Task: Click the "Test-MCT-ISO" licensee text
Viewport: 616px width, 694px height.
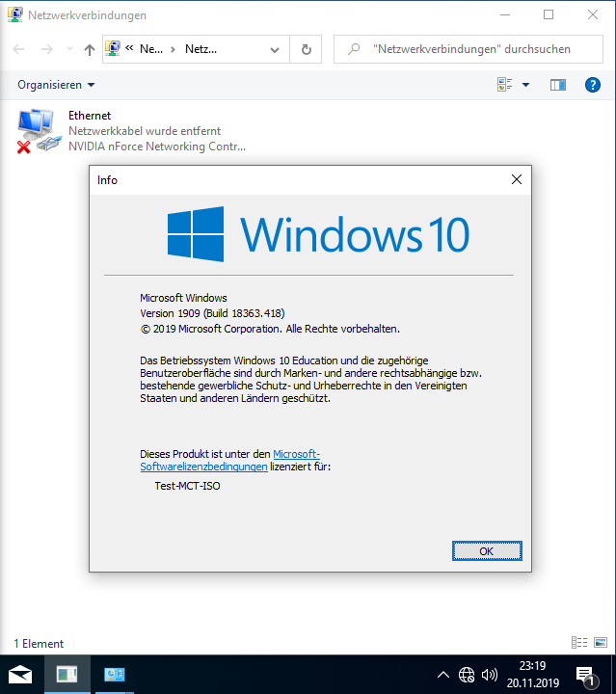Action: coord(188,486)
